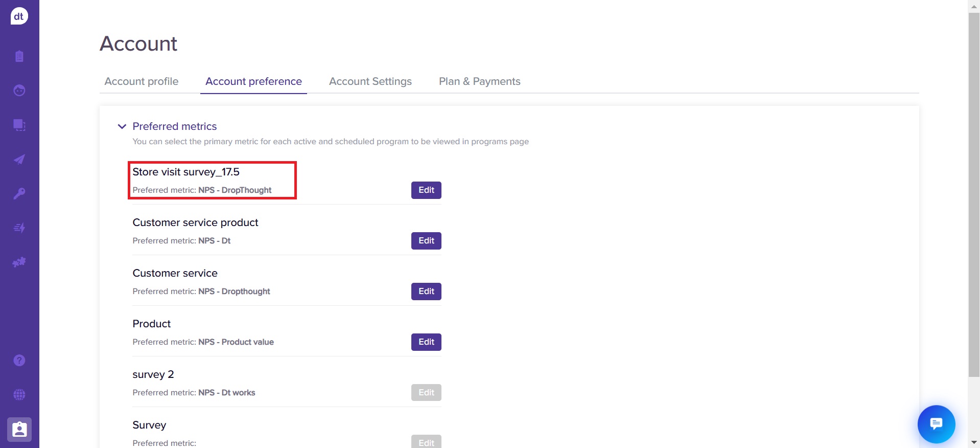The image size is (980, 448).
Task: Click the lightning bolt list icon in sidebar
Action: pos(19,228)
